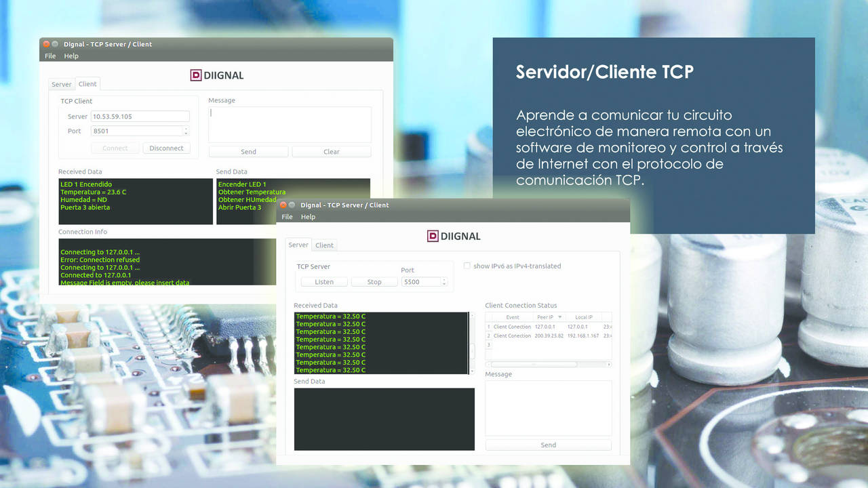Select the connection row with peer 200.39.25.82
Image resolution: width=868 pixels, height=488 pixels.
(546, 335)
